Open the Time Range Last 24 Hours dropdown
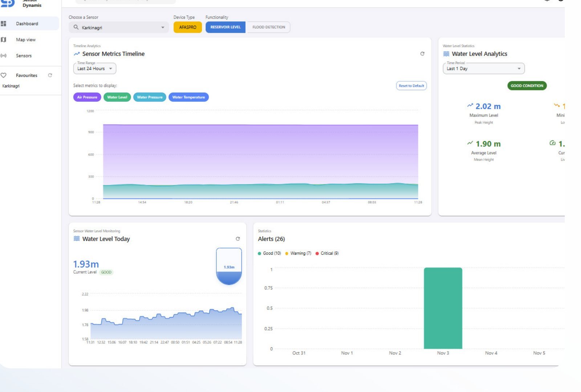The height and width of the screenshot is (392, 581). (x=95, y=69)
